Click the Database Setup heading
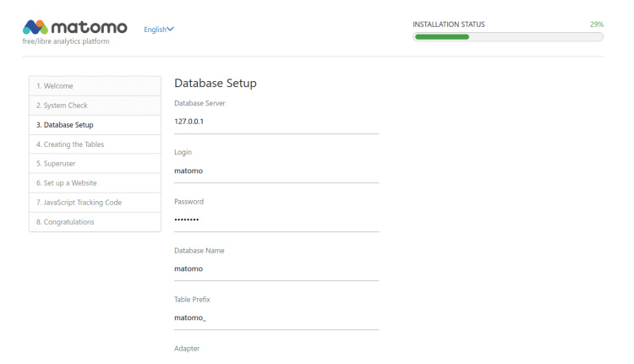The image size is (634, 364). pyautogui.click(x=215, y=83)
